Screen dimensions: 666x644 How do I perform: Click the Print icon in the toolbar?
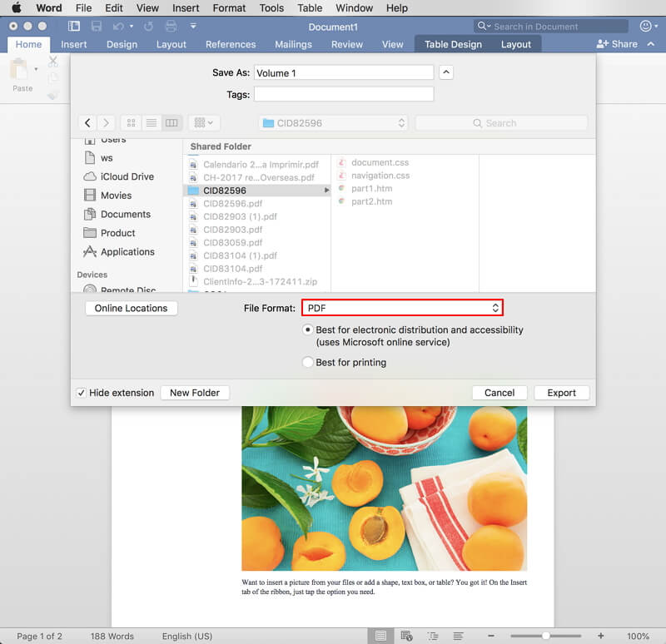tap(171, 27)
